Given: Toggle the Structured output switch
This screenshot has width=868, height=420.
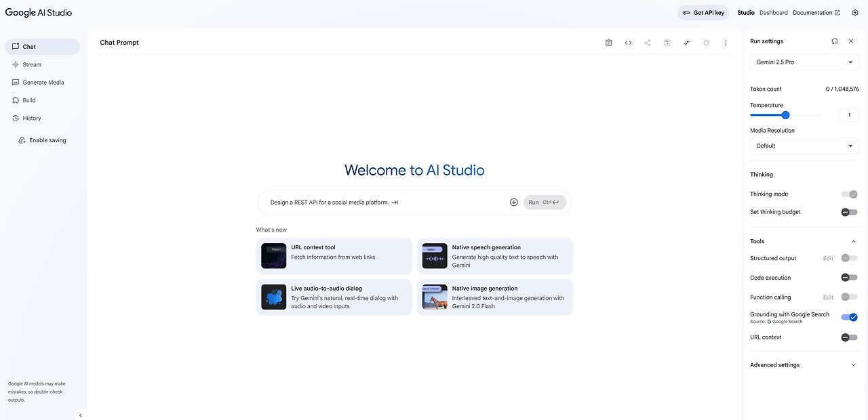Looking at the screenshot, I should point(850,258).
